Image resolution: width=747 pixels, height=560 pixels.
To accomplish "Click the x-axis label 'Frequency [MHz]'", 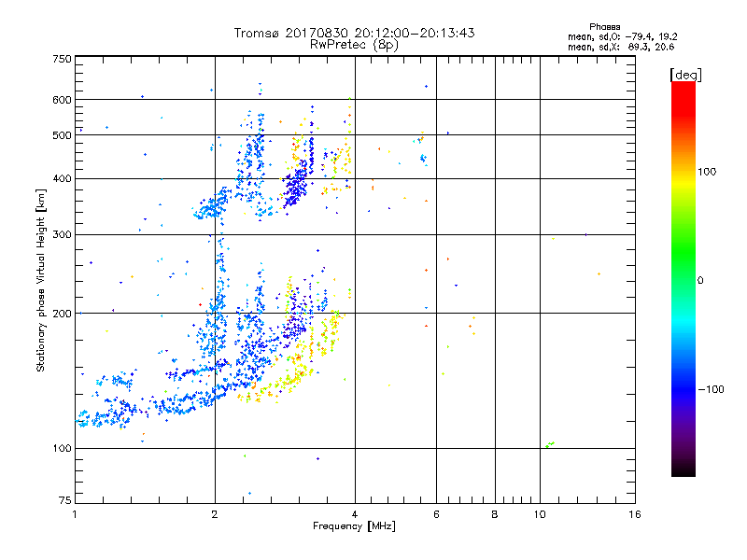I will pyautogui.click(x=354, y=526).
